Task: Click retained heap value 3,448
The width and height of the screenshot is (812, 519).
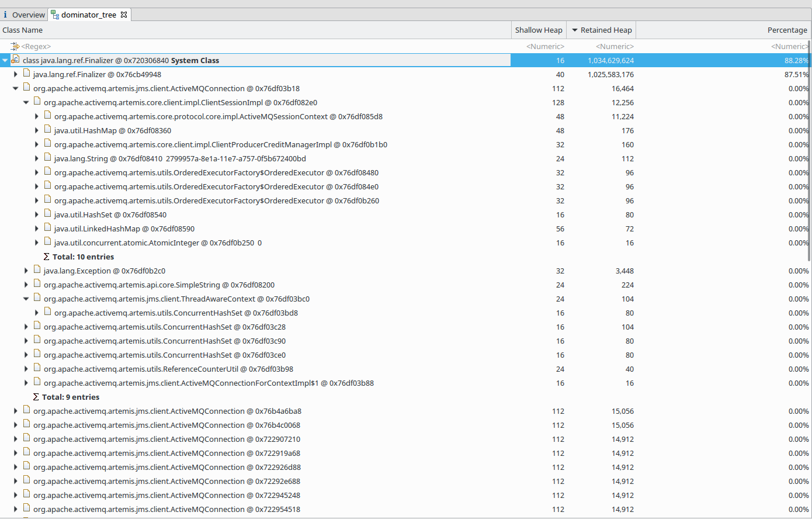Action: [624, 271]
